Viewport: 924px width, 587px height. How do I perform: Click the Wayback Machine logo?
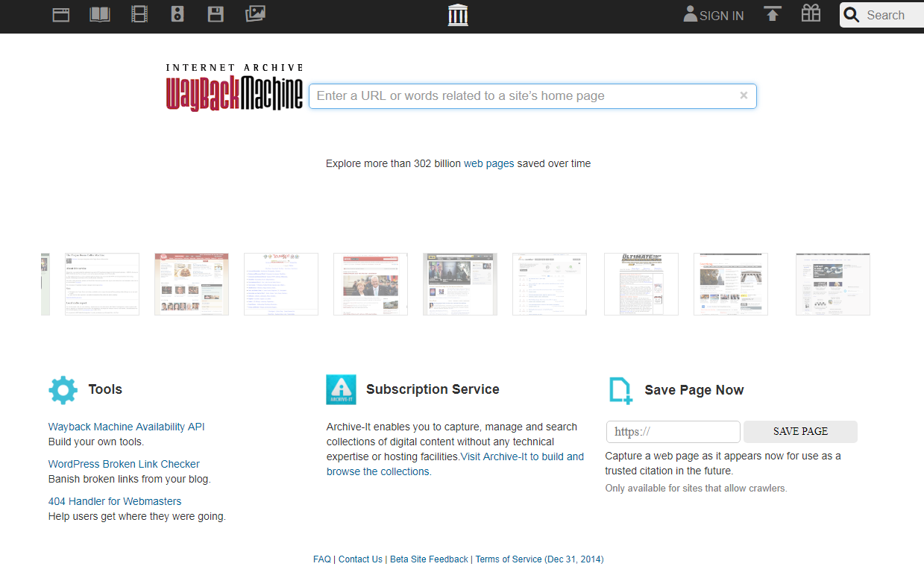point(234,87)
